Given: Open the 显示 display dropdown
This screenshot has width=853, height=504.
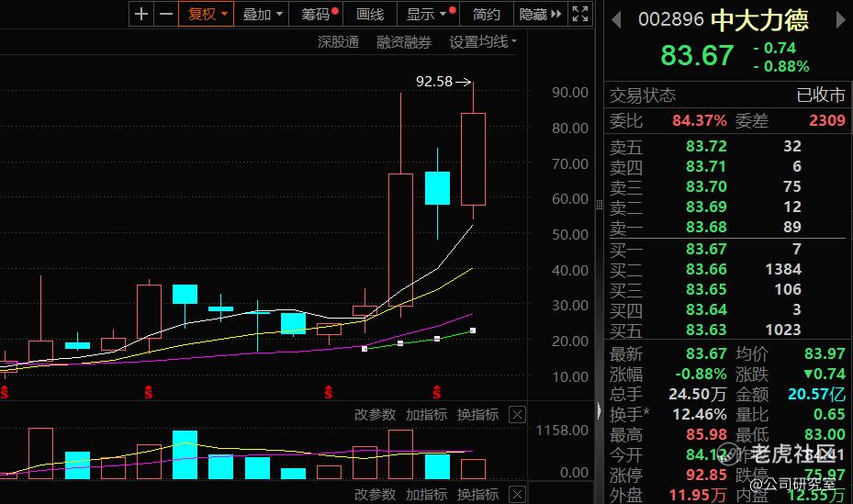Looking at the screenshot, I should [x=428, y=14].
